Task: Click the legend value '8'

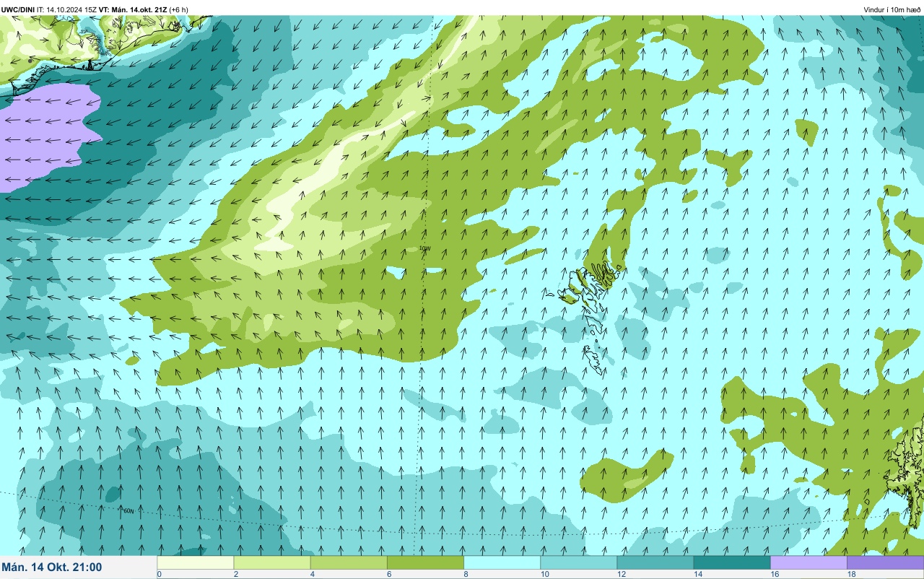Action: (466, 574)
